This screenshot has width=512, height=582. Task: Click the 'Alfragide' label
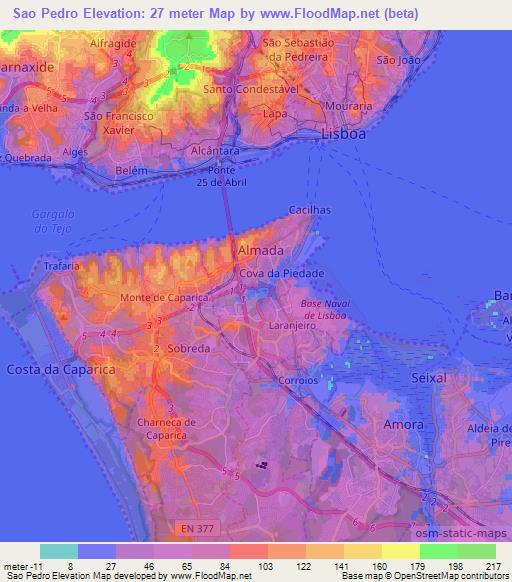pyautogui.click(x=113, y=44)
